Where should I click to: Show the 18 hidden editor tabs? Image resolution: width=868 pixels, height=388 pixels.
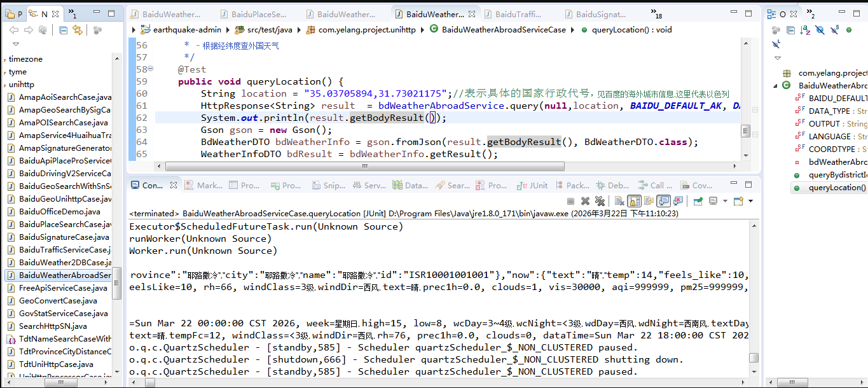click(x=657, y=13)
